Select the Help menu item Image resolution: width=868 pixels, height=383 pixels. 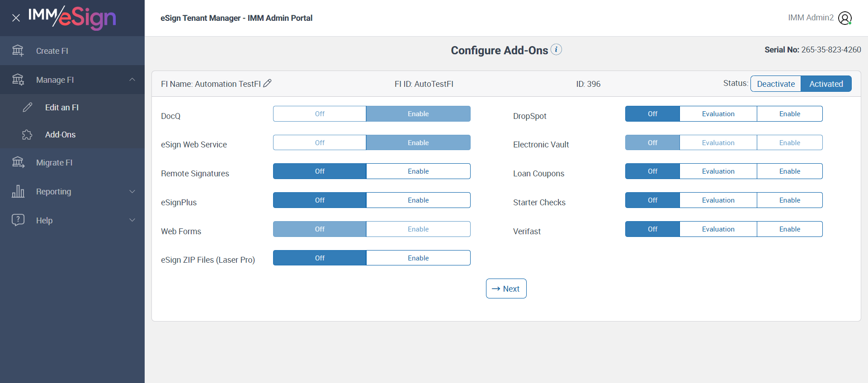[44, 221]
